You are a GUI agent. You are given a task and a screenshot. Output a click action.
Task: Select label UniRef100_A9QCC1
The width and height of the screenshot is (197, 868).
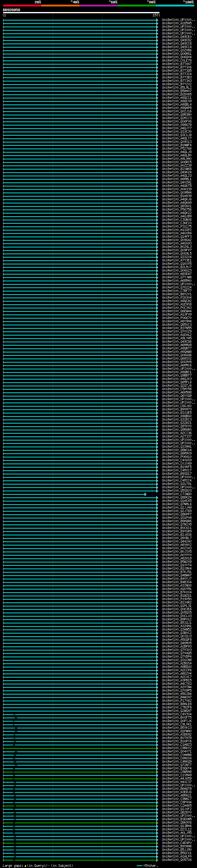click(176, 98)
